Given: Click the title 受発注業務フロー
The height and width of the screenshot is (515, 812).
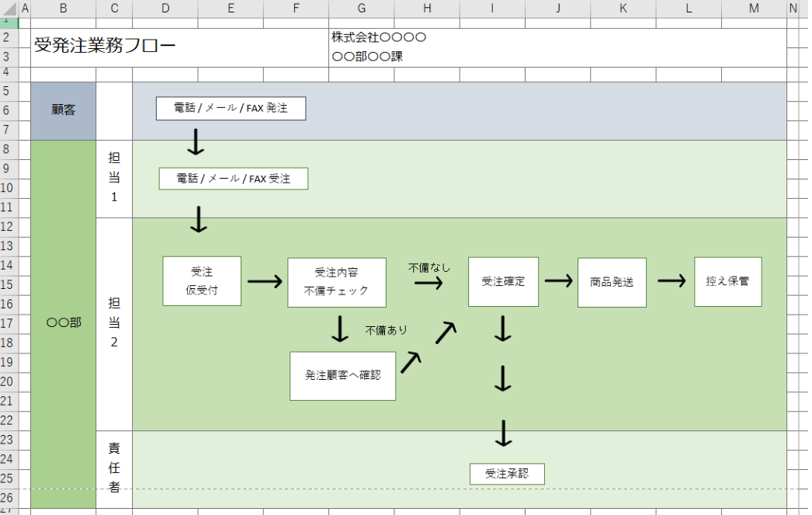Looking at the screenshot, I should tap(105, 46).
